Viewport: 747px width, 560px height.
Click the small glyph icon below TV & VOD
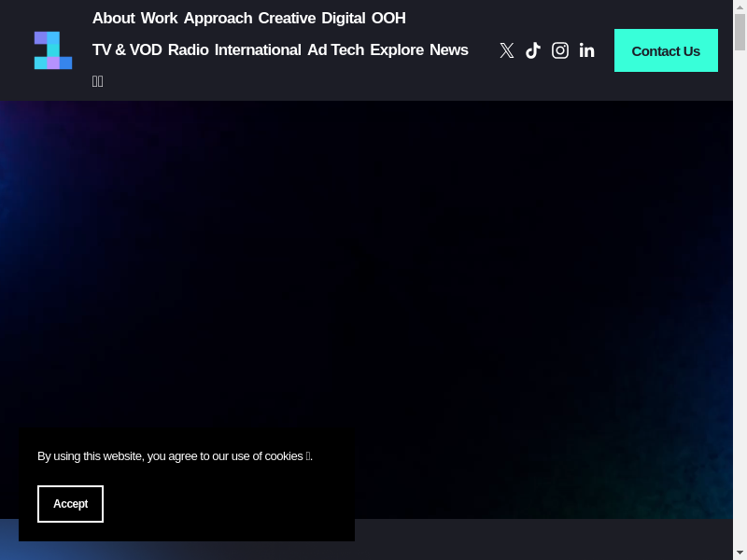click(x=98, y=81)
